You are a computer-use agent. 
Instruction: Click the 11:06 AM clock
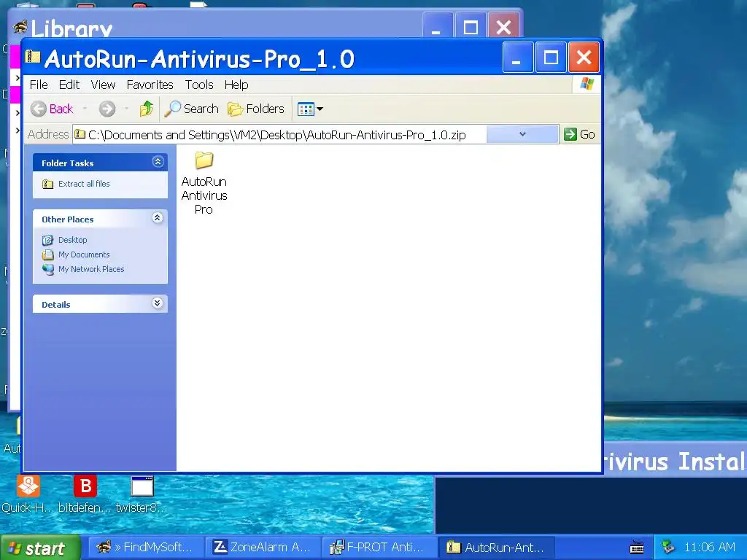[709, 547]
